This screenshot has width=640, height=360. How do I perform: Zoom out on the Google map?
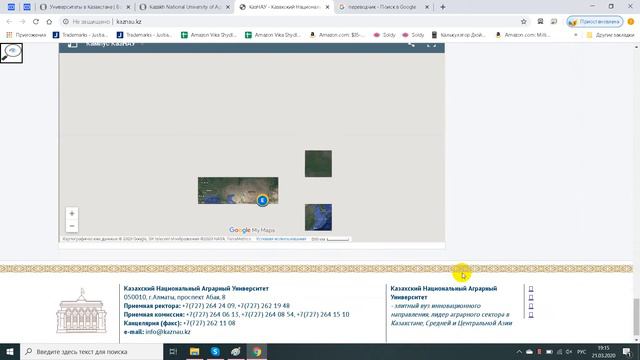pos(72,226)
